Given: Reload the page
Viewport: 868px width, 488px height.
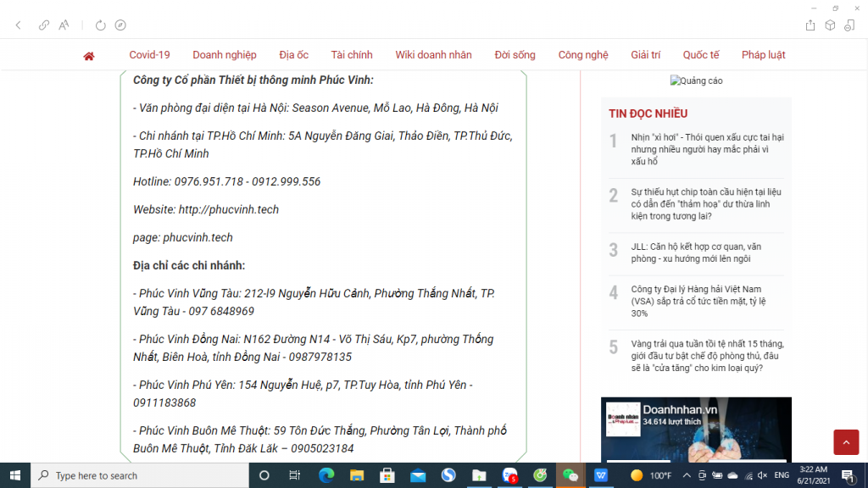Looking at the screenshot, I should point(100,25).
